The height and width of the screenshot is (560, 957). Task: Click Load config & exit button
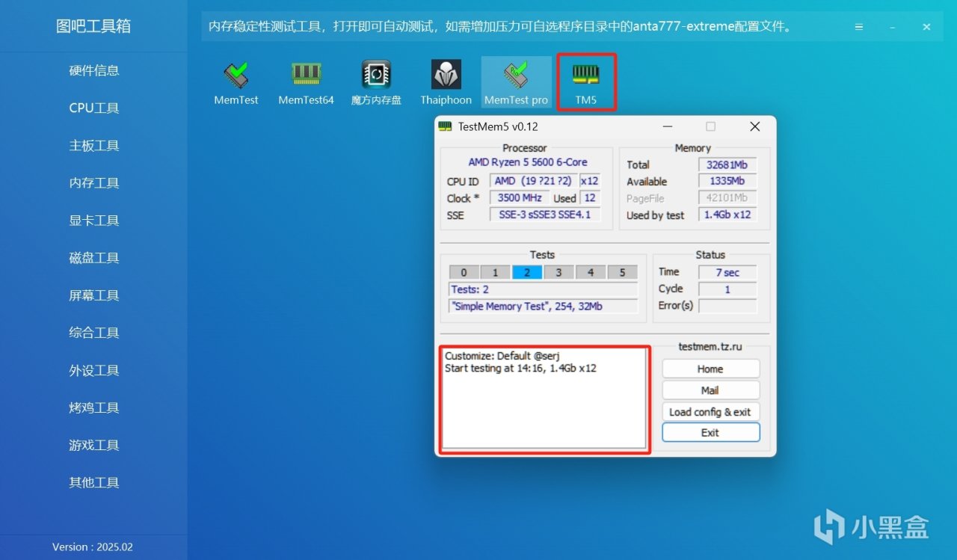pos(710,412)
